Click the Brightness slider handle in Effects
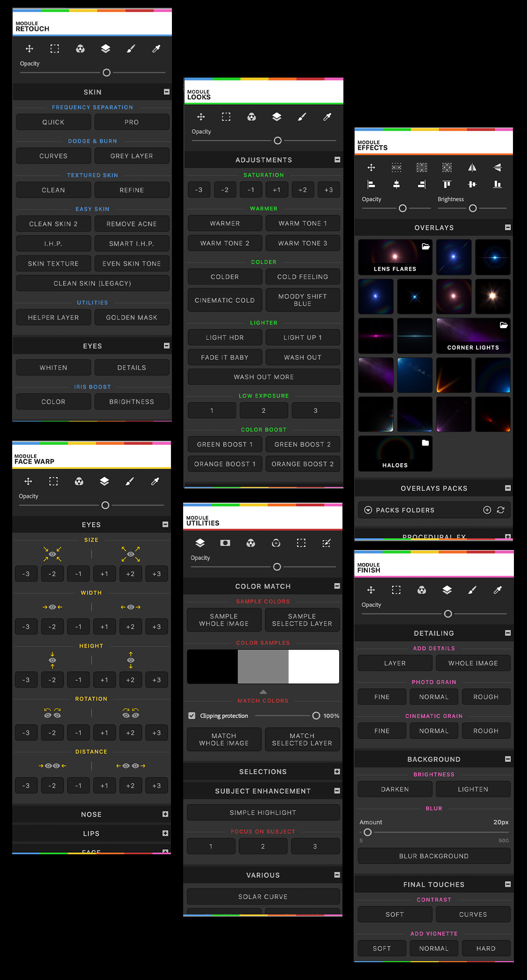Viewport: 527px width, 980px height. pyautogui.click(x=473, y=208)
